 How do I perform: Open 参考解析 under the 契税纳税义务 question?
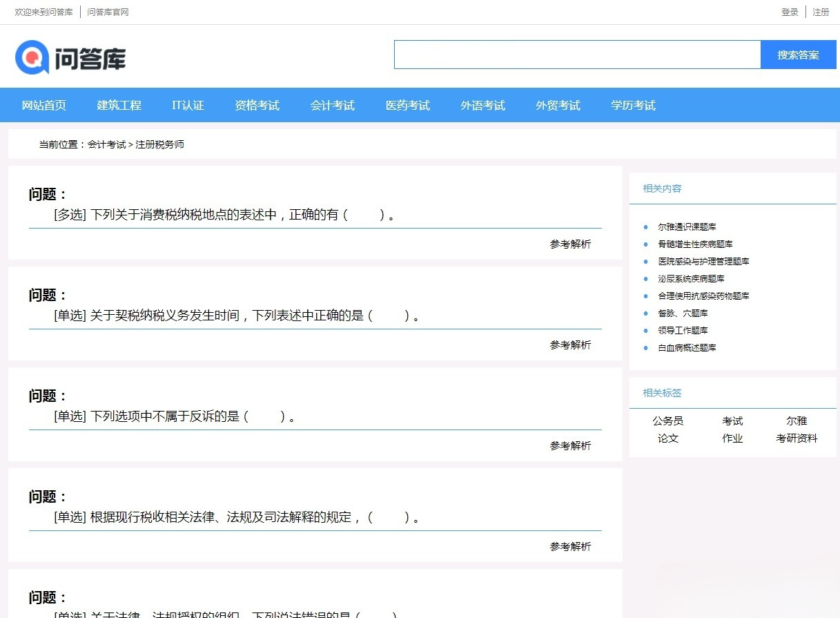click(570, 345)
